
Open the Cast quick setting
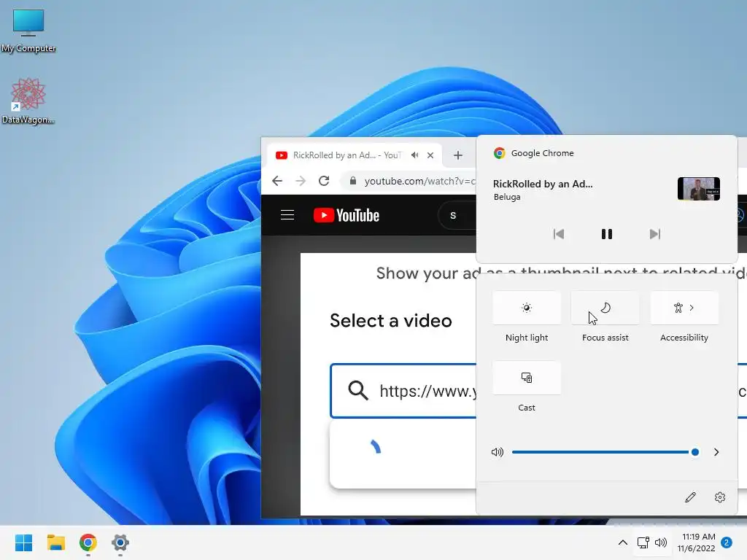pyautogui.click(x=527, y=378)
